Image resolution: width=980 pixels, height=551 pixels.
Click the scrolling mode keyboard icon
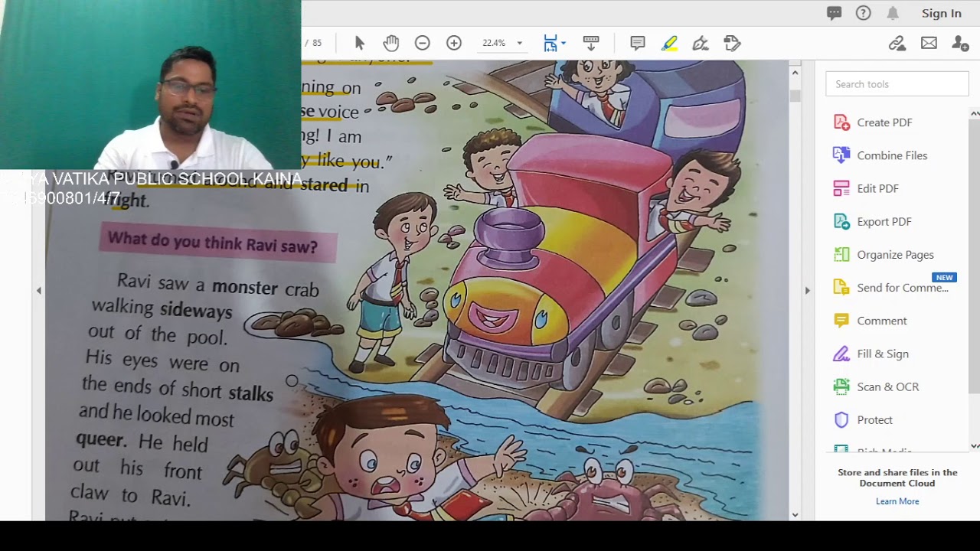click(x=591, y=44)
